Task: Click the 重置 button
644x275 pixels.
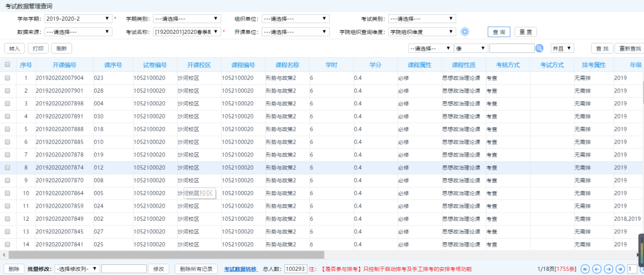Action: click(526, 32)
